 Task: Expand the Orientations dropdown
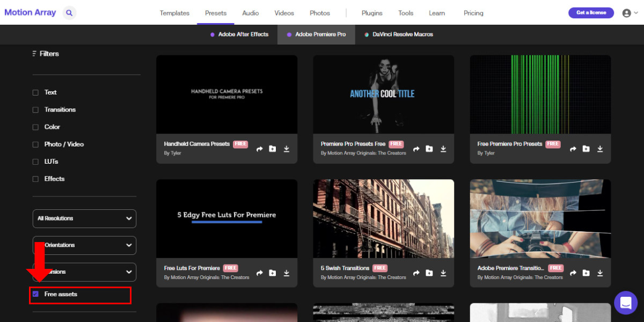pyautogui.click(x=84, y=245)
